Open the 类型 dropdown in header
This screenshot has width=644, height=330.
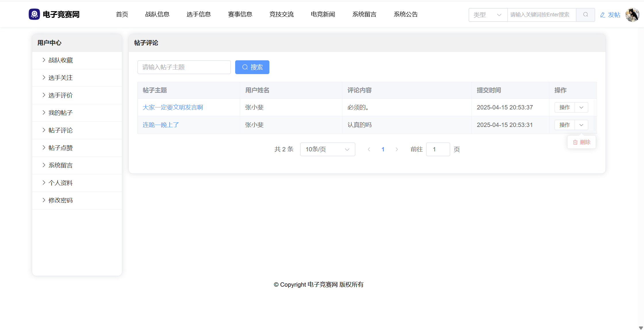point(488,15)
